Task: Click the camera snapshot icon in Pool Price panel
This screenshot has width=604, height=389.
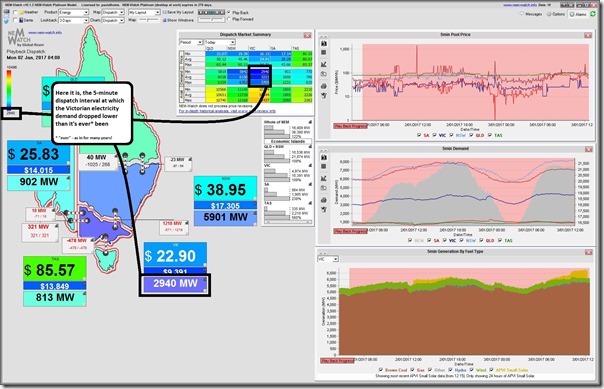Action: pos(324,44)
